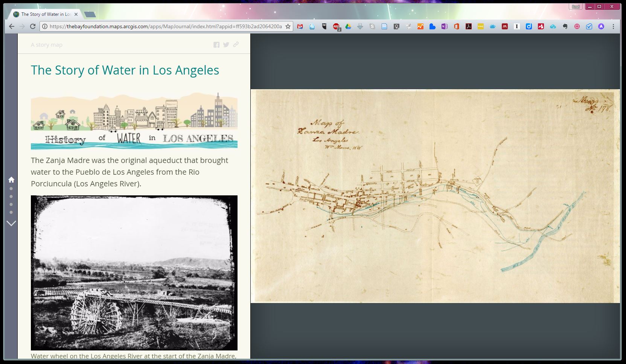Open Chrome's three-dot menu
This screenshot has height=364, width=626.
pyautogui.click(x=613, y=26)
